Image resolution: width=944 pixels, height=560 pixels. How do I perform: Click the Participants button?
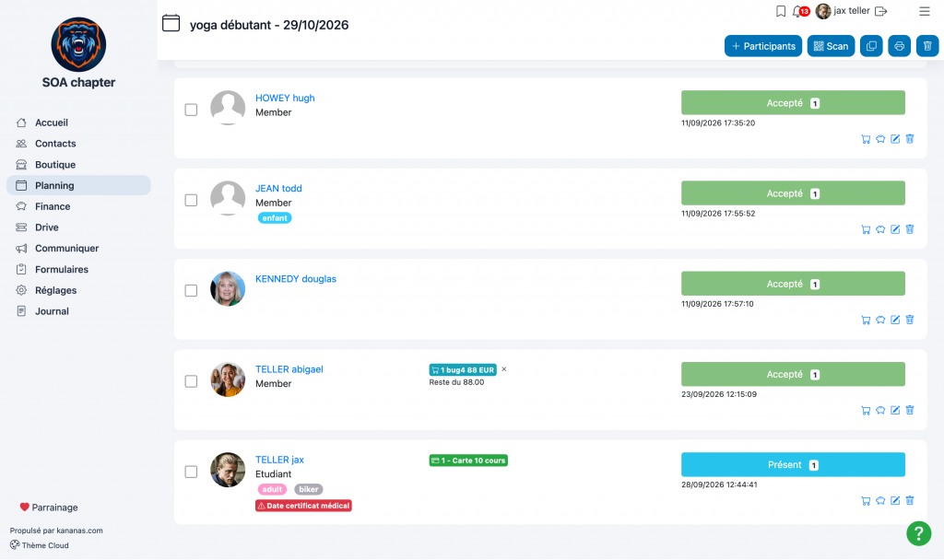pos(762,46)
